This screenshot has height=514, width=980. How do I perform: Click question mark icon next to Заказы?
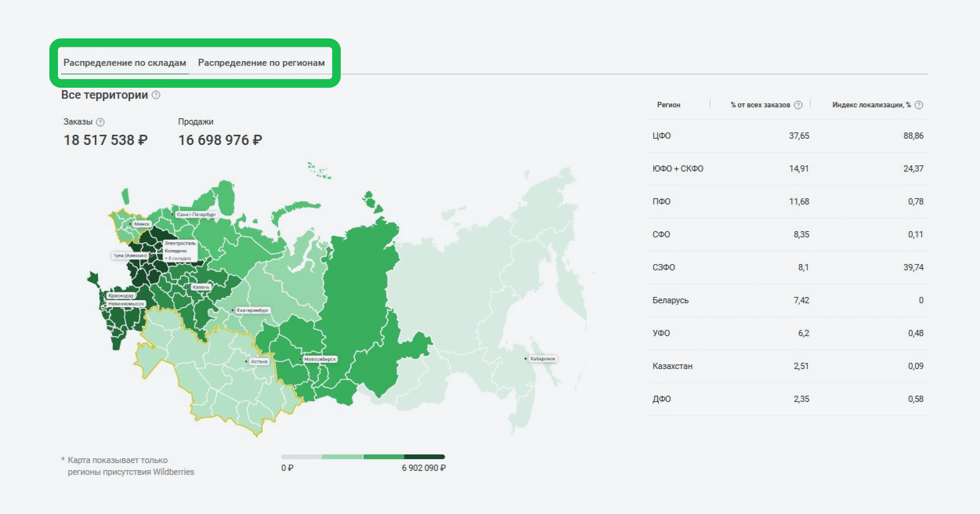coord(100,122)
